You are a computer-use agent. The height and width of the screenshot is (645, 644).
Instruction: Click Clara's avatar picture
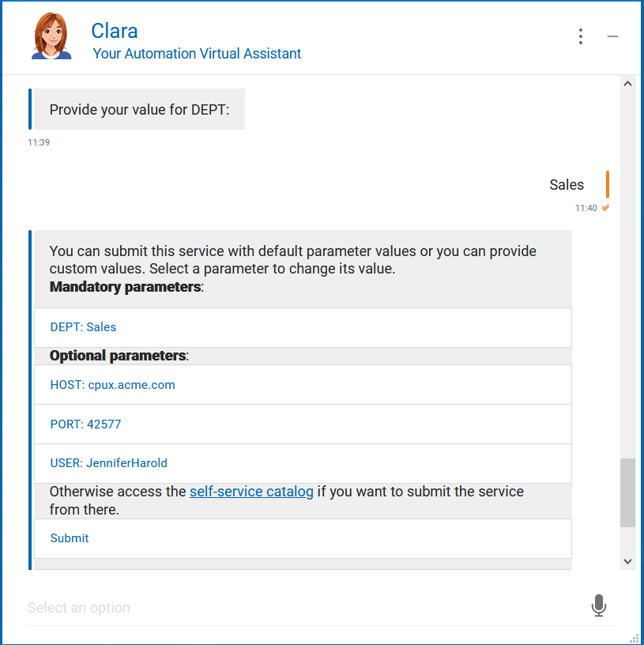pyautogui.click(x=51, y=36)
